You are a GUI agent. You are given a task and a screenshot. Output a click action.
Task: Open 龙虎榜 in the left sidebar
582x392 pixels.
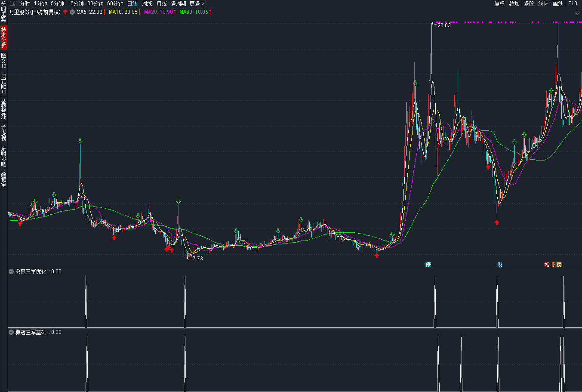click(3, 133)
